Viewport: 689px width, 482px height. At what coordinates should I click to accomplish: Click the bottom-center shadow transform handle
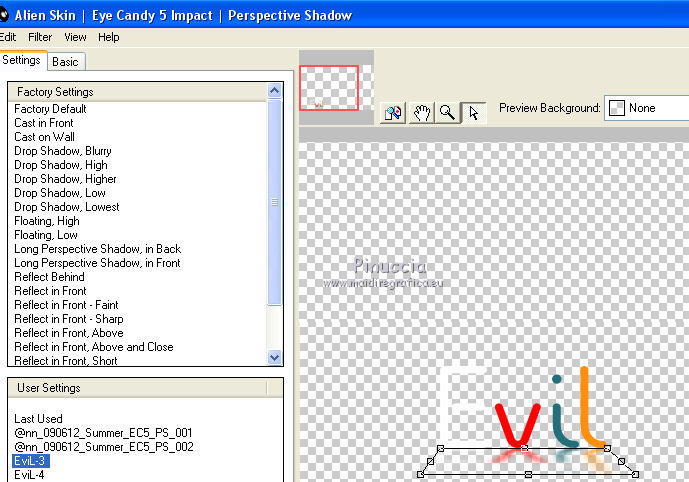[x=528, y=475]
